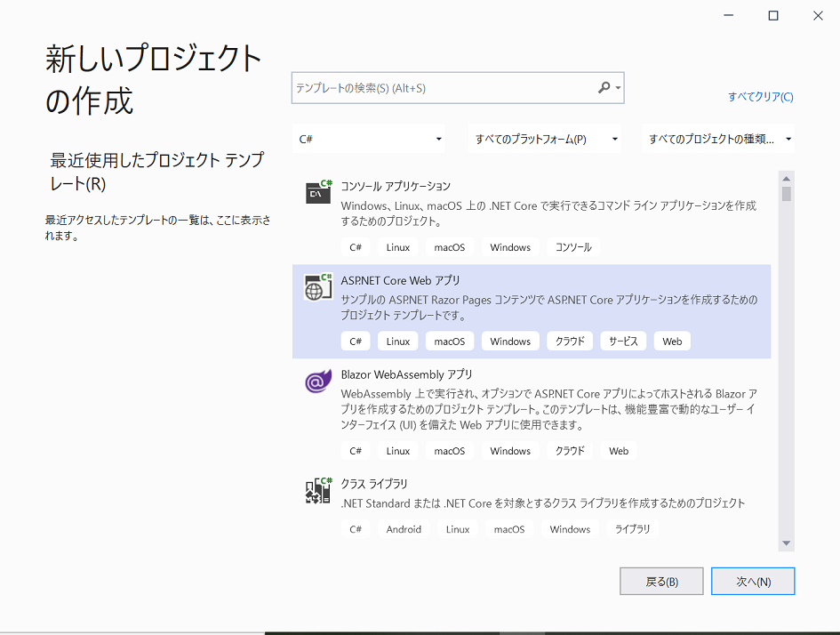Click the C# tag under Class Library

356,529
